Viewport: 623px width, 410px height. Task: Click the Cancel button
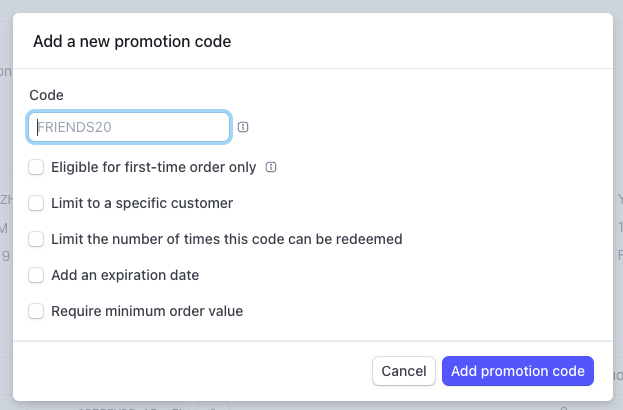pyautogui.click(x=404, y=371)
